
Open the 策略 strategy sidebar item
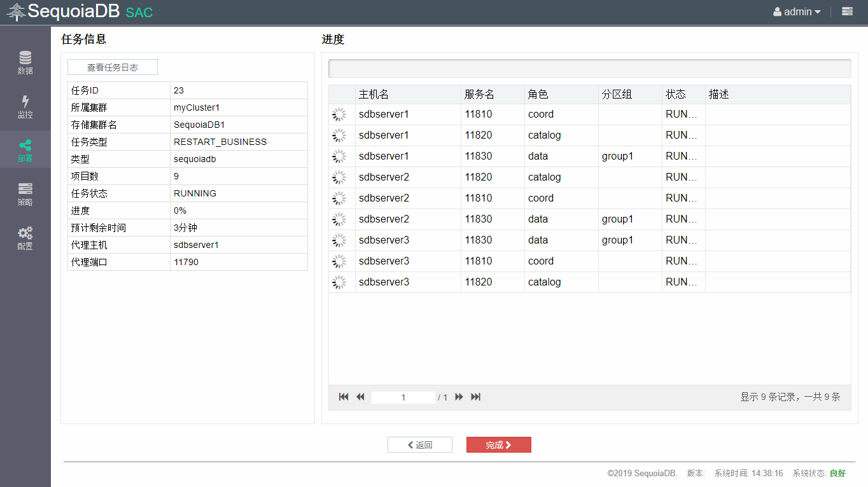coord(25,194)
